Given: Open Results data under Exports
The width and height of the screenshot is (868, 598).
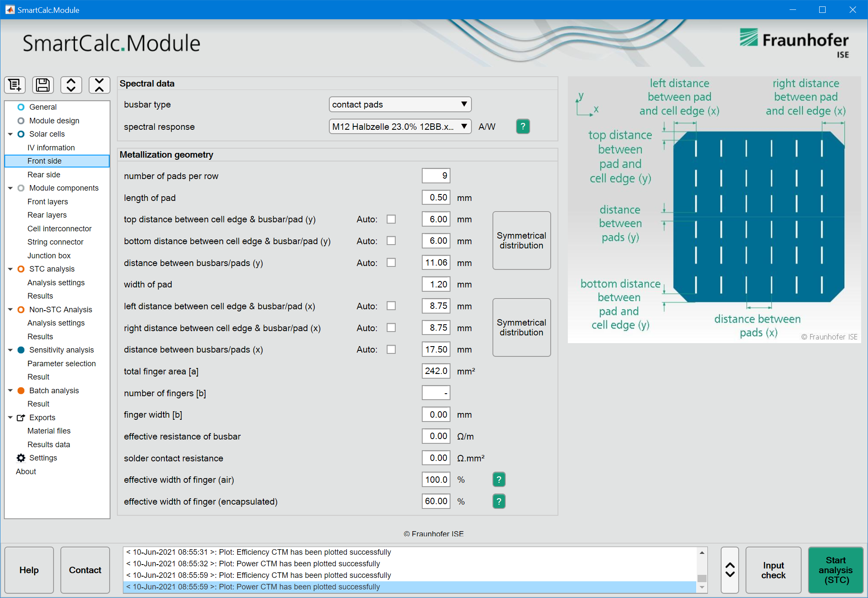Looking at the screenshot, I should point(48,445).
